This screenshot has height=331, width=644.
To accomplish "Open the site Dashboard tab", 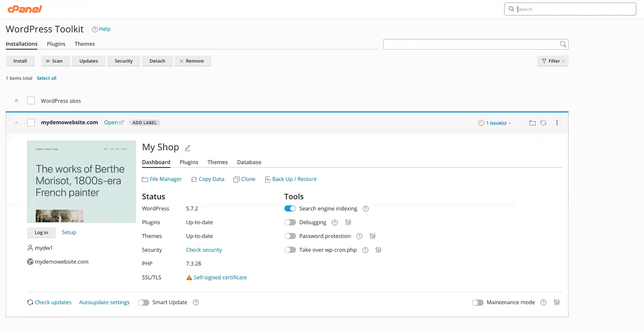I will pyautogui.click(x=156, y=162).
